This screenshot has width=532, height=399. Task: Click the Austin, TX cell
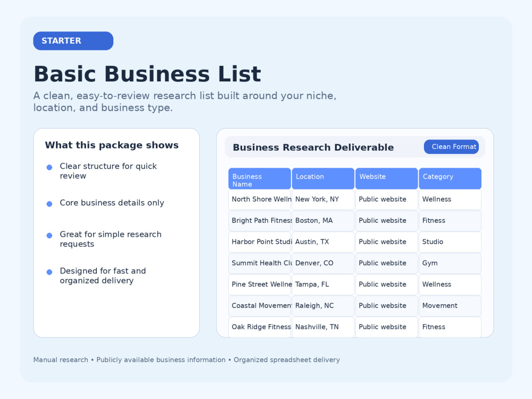coord(323,242)
